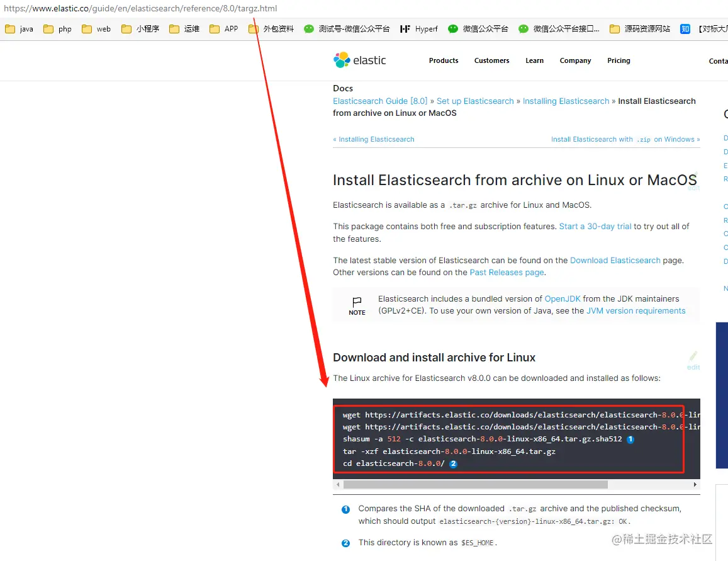
Task: Open JVM version requirements link
Action: click(636, 310)
